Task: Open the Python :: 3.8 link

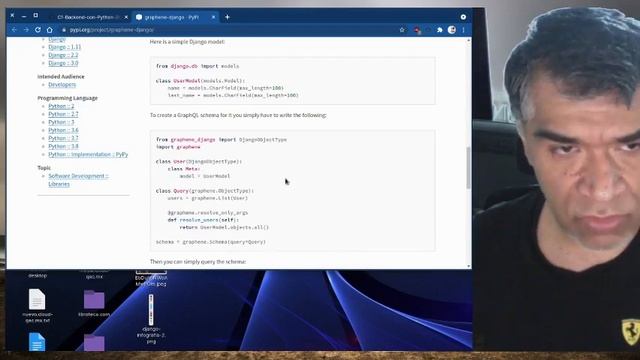Action: tap(63, 146)
